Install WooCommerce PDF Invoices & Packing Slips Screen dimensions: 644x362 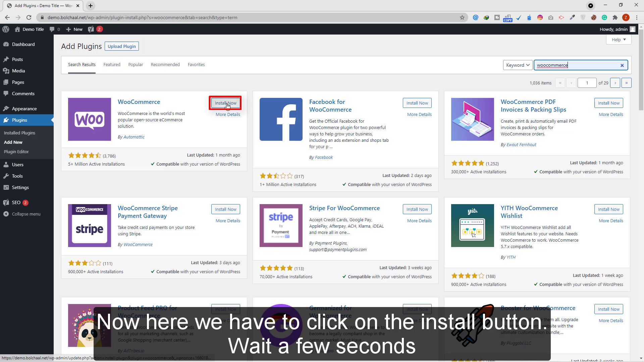pos(609,103)
